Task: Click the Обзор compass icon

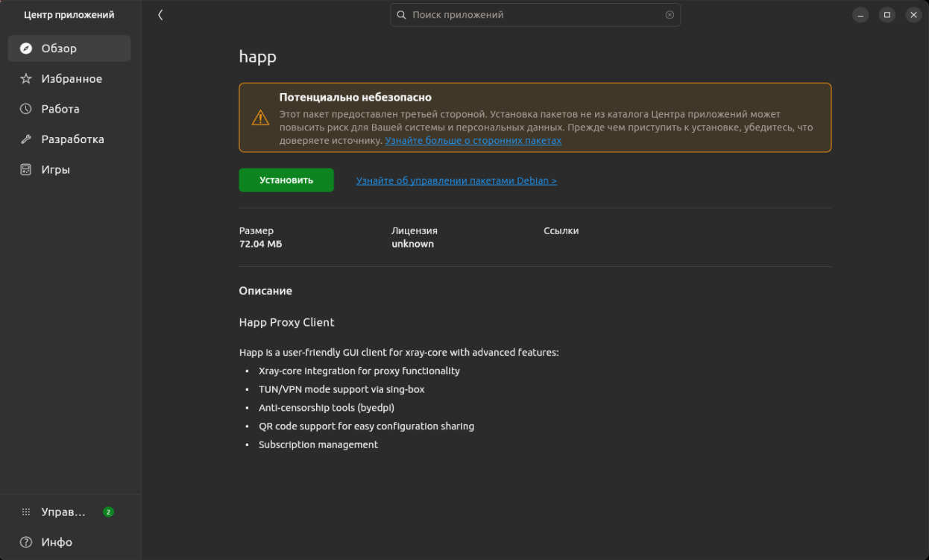Action: tap(26, 48)
